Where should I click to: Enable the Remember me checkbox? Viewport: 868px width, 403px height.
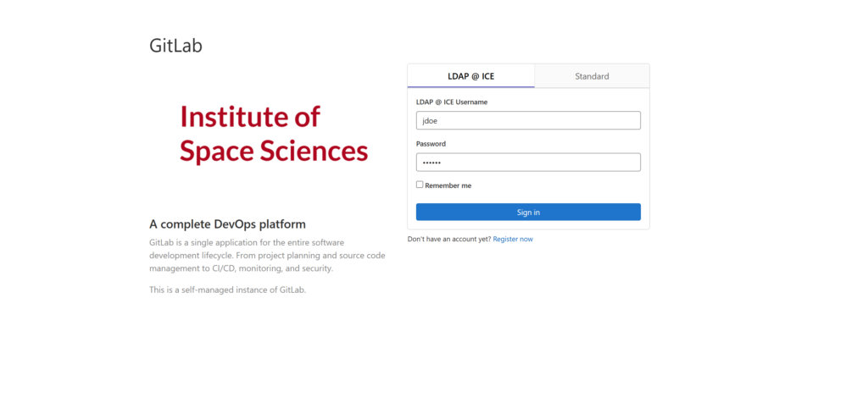coord(420,185)
